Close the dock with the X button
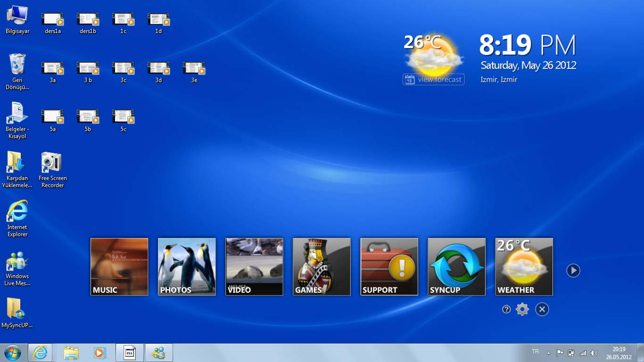The height and width of the screenshot is (362, 644). tap(542, 309)
